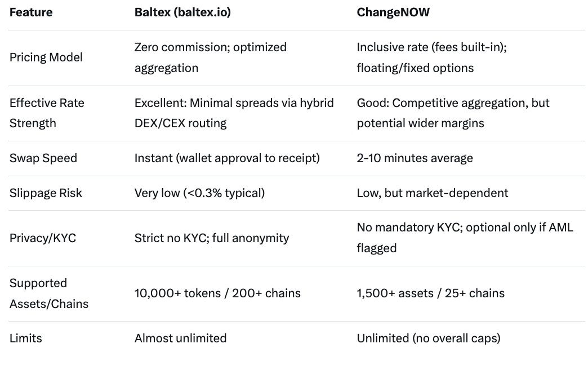
Task: Click the "Zero commission; optimized aggregation" cell
Action: pos(210,57)
